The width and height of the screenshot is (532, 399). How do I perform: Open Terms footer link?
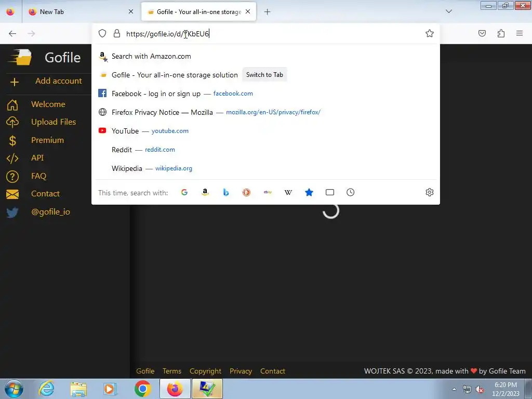tap(171, 371)
